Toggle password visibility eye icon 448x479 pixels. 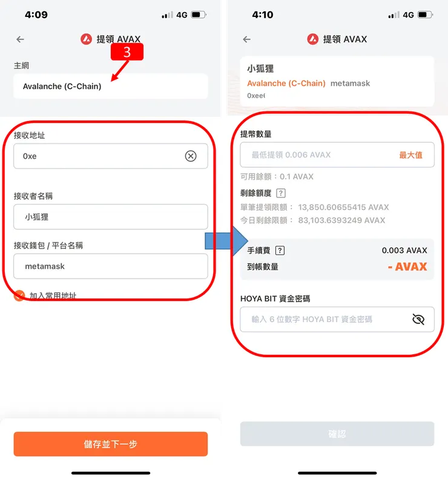point(418,320)
